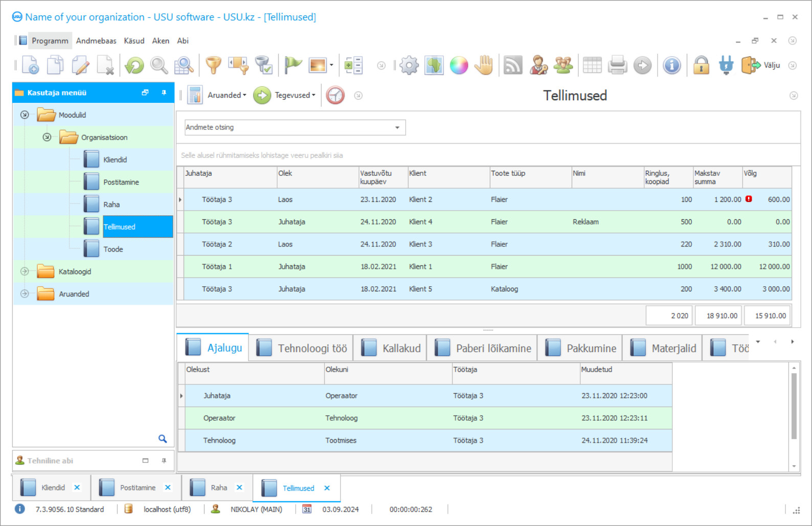Click the funnel filter icon
812x526 pixels.
coord(214,65)
